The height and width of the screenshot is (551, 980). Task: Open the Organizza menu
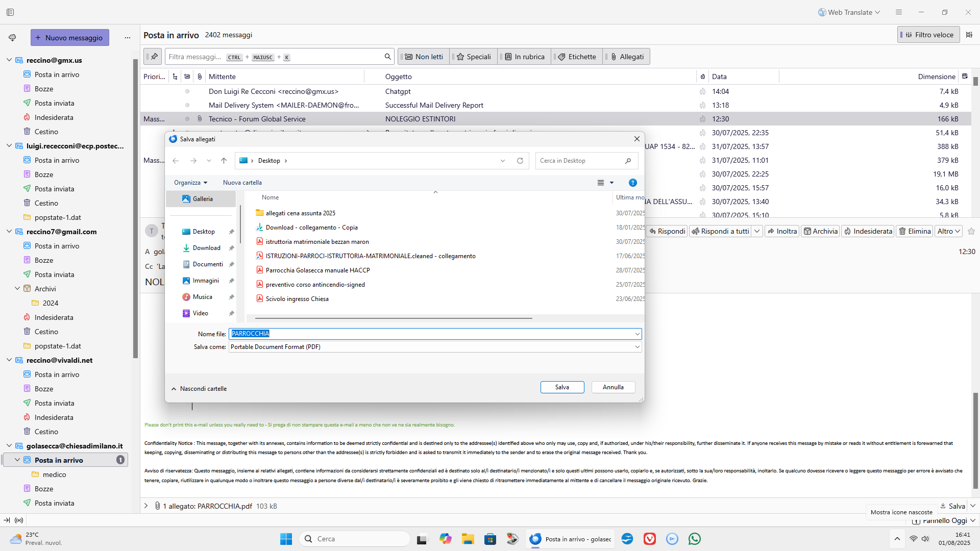click(x=190, y=183)
